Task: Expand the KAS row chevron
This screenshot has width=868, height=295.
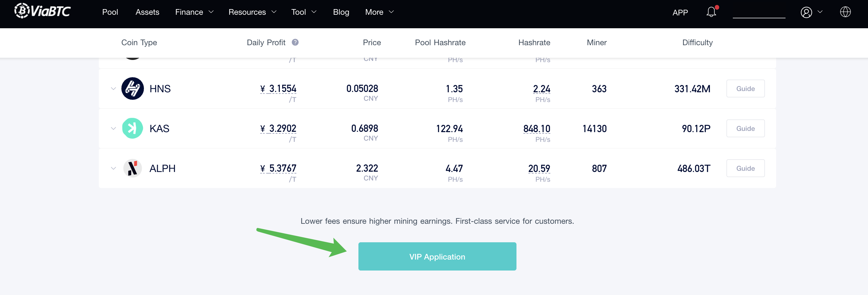Action: [x=113, y=128]
